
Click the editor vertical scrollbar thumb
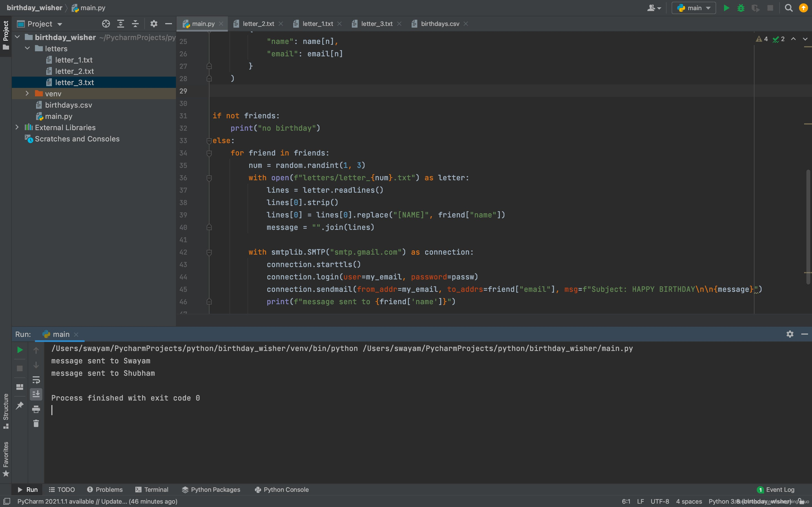pyautogui.click(x=808, y=227)
